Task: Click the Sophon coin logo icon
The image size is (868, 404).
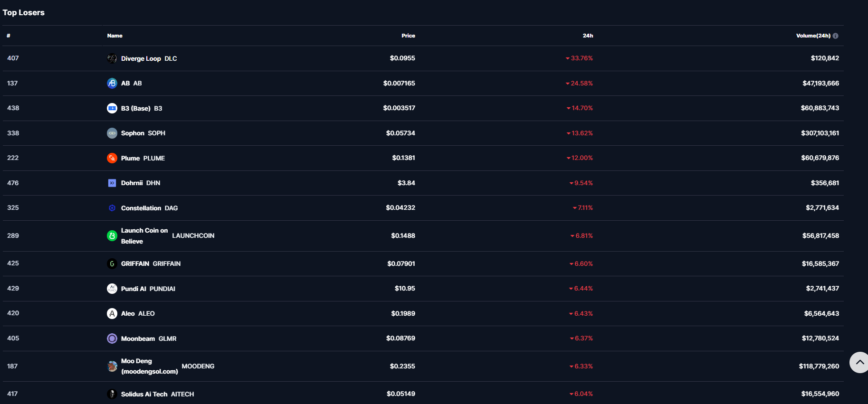Action: pos(112,133)
